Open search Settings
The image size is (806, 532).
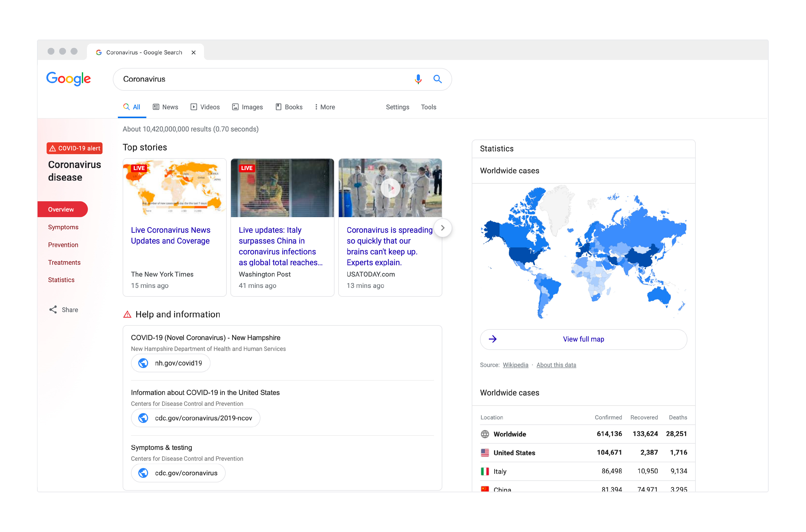tap(397, 107)
